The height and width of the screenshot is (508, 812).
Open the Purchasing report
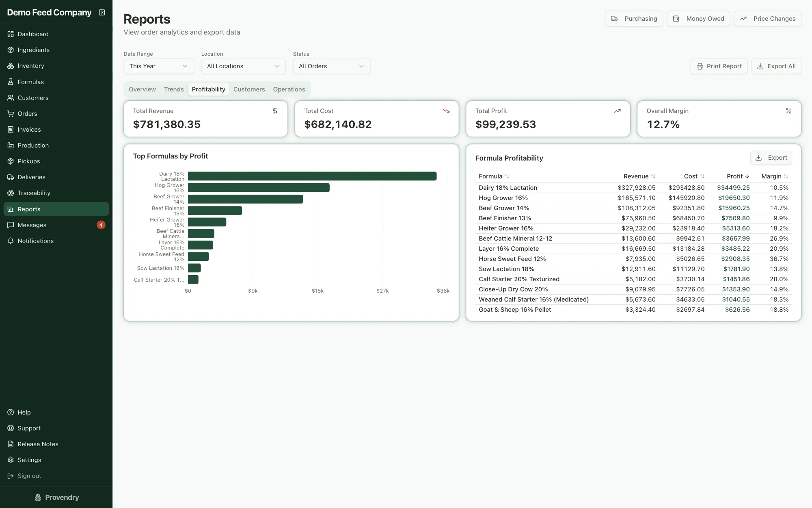click(x=634, y=19)
